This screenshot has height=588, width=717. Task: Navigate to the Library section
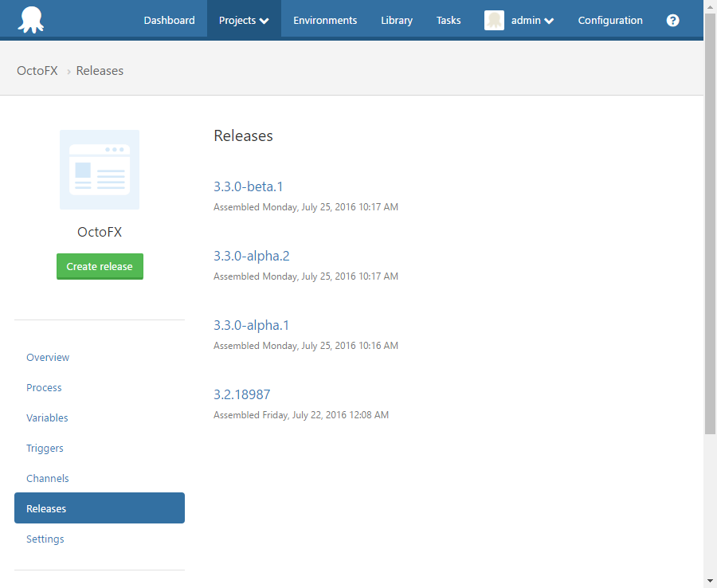[396, 20]
